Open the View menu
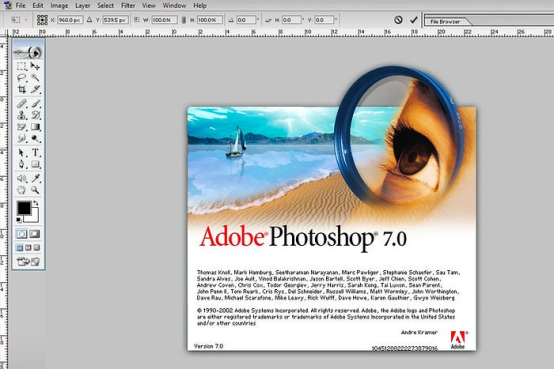The width and height of the screenshot is (554, 370). click(148, 6)
